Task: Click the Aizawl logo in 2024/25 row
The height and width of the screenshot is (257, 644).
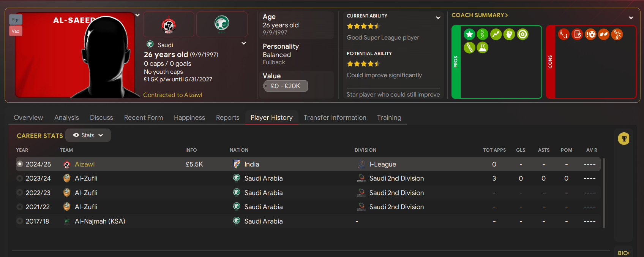Action: 67,164
